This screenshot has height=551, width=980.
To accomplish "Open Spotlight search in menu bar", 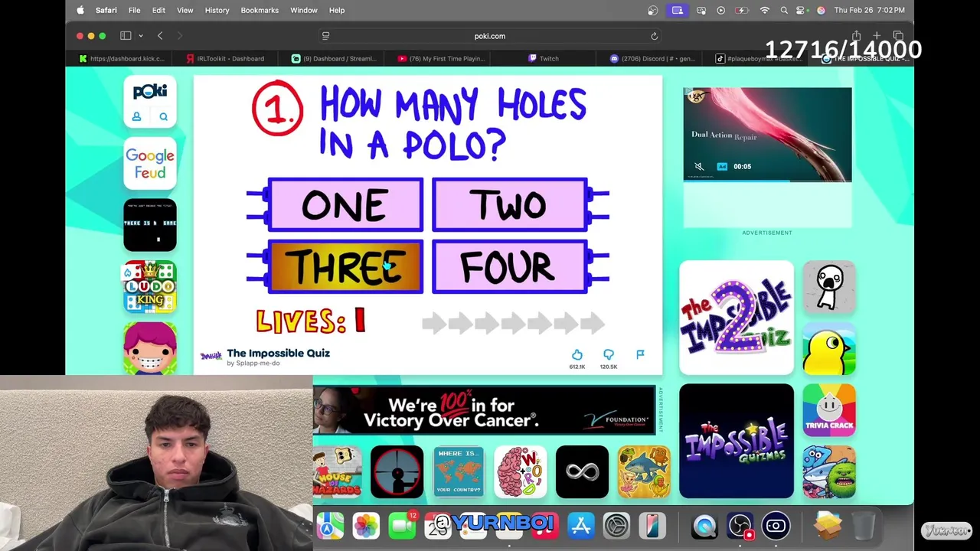I will click(x=783, y=10).
